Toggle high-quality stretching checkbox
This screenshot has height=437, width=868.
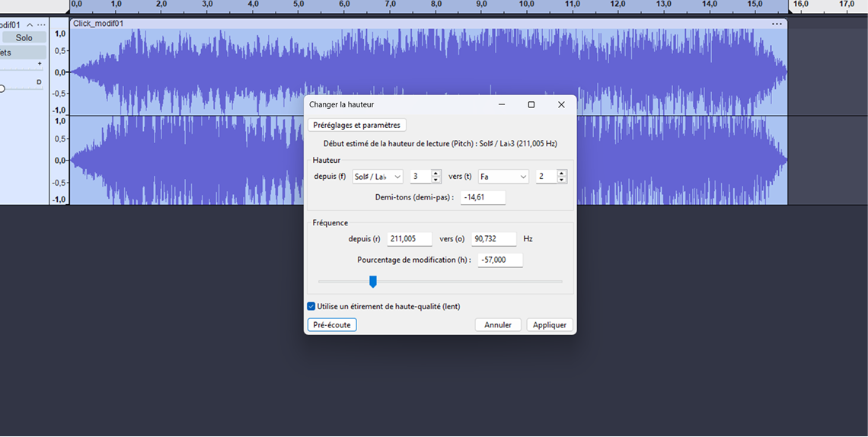coord(311,306)
